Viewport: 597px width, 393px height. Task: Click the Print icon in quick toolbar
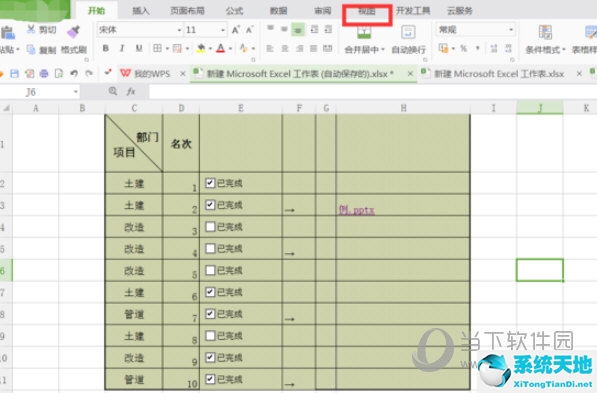pos(44,73)
